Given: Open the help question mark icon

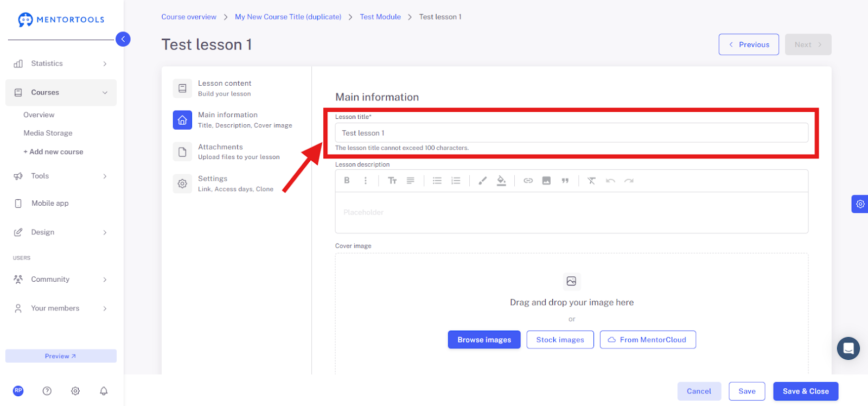Looking at the screenshot, I should pos(47,391).
